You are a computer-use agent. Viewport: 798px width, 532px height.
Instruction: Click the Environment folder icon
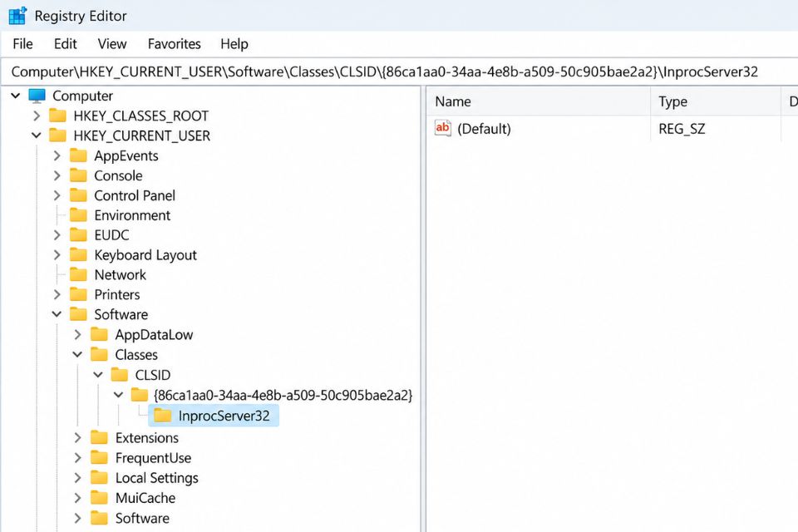pyautogui.click(x=78, y=214)
